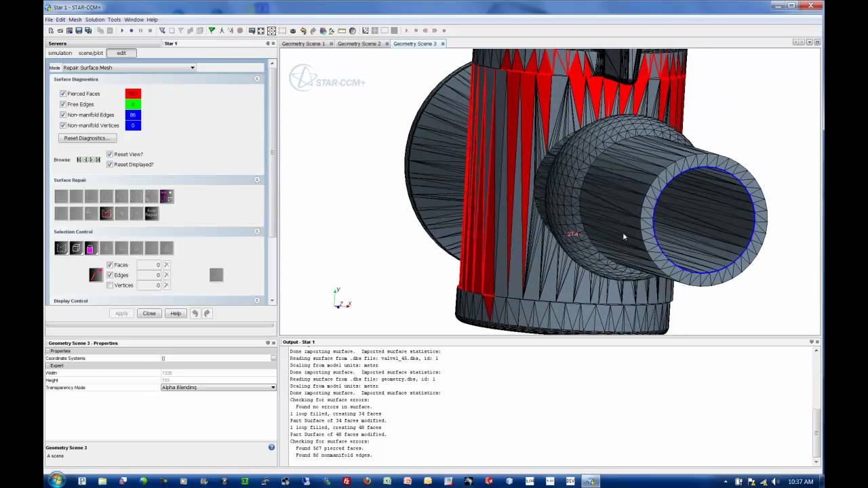Click the blue Non-manifold Edges color swatch

coord(133,115)
